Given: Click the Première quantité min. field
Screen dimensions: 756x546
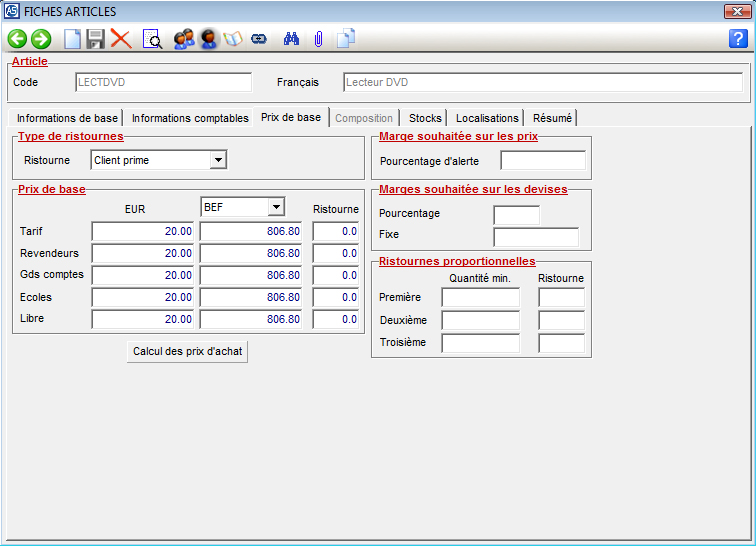Looking at the screenshot, I should pyautogui.click(x=480, y=297).
